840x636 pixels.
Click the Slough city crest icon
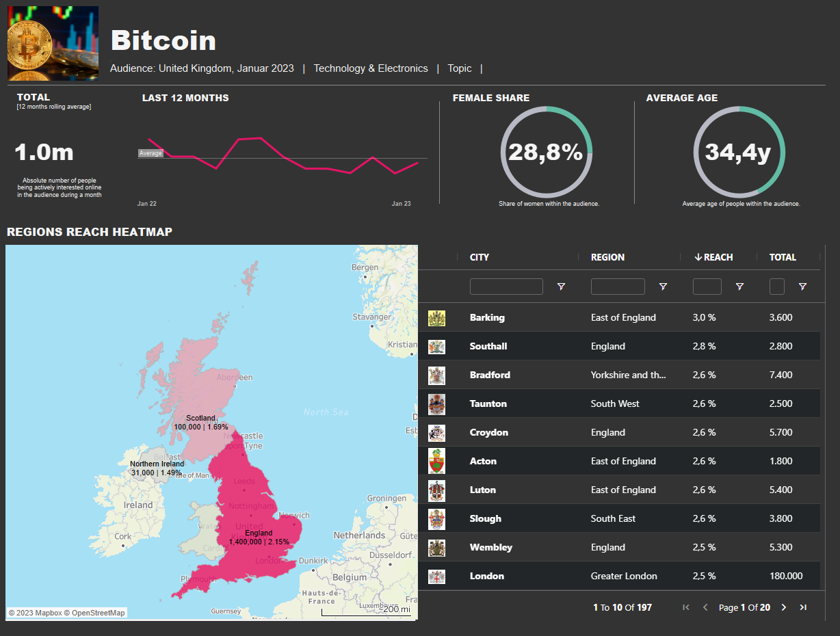pos(436,519)
